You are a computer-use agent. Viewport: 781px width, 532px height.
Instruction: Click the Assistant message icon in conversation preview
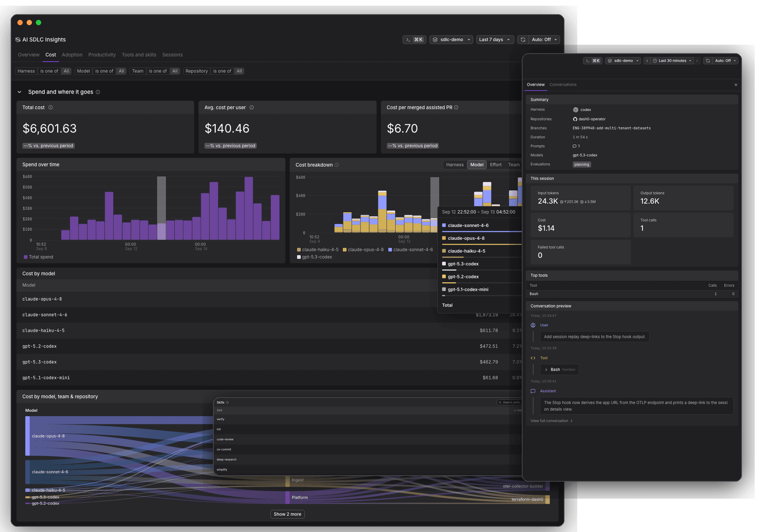coord(533,391)
